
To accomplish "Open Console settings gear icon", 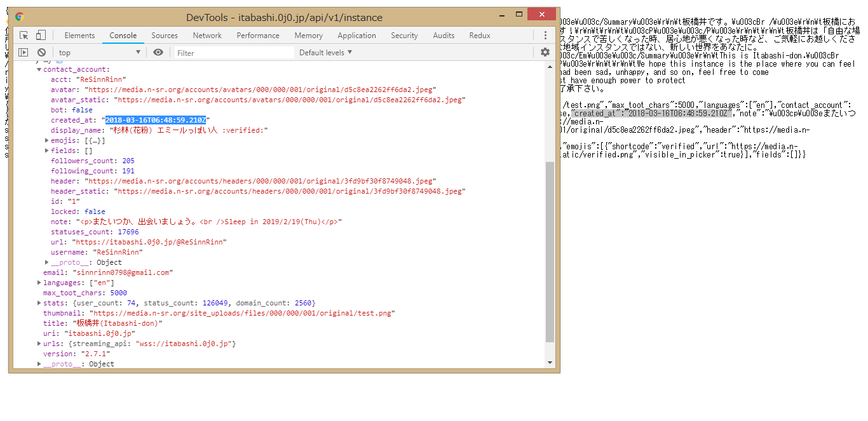I will [545, 53].
